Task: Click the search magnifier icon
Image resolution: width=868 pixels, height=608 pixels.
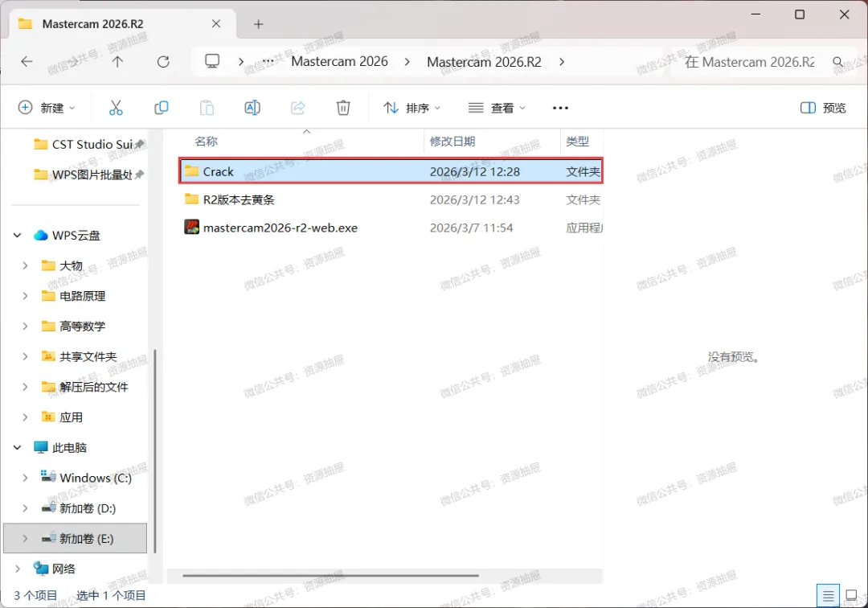Action: point(838,61)
